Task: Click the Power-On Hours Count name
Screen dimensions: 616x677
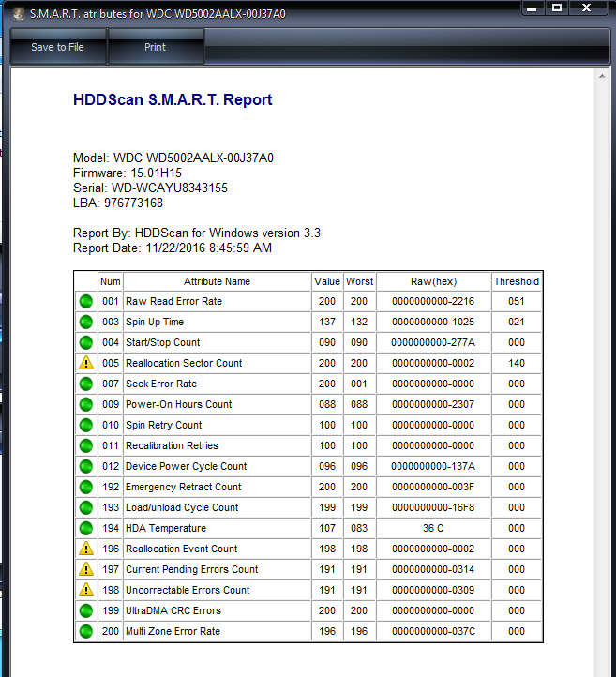Action: click(x=179, y=404)
